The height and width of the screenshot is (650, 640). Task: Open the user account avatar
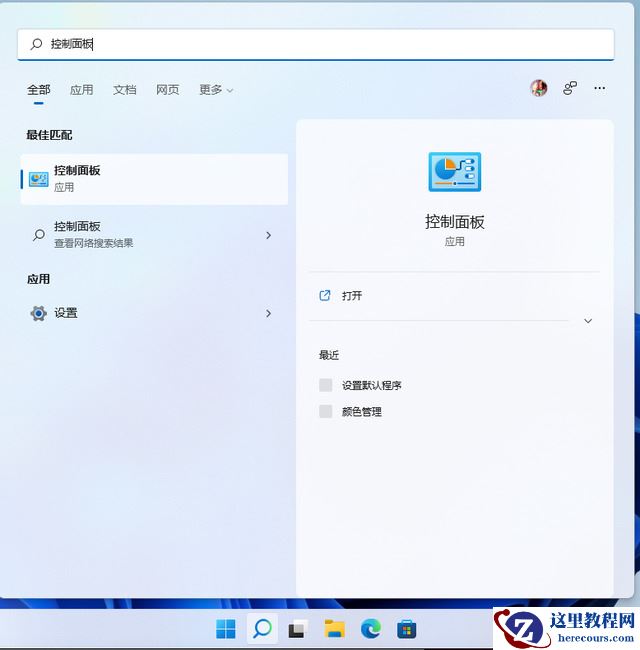538,88
